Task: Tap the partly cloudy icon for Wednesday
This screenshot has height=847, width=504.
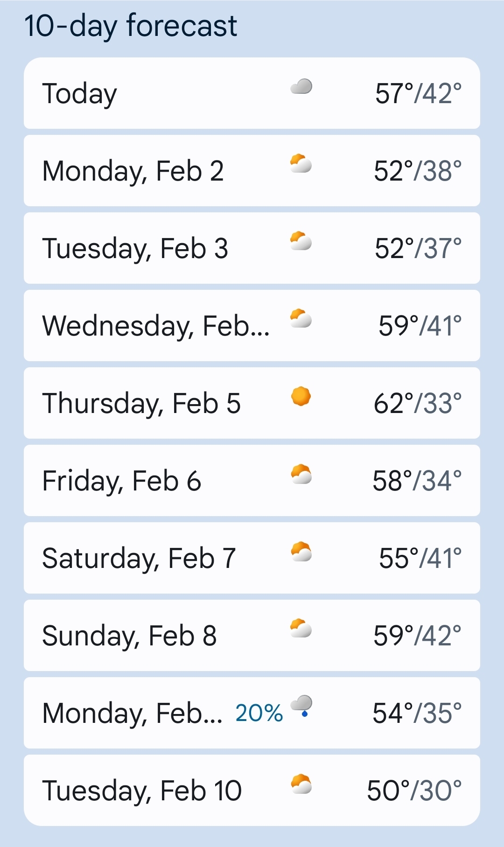Action: pos(301,319)
